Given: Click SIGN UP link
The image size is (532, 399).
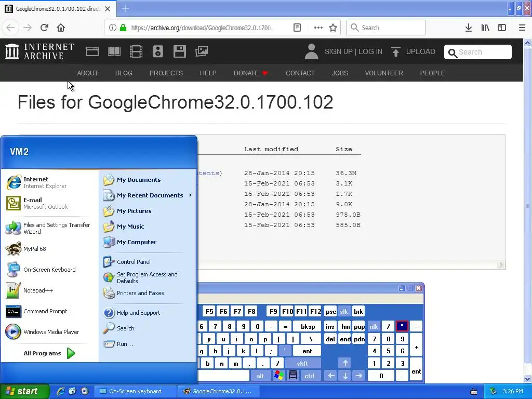Looking at the screenshot, I should click(x=339, y=51).
